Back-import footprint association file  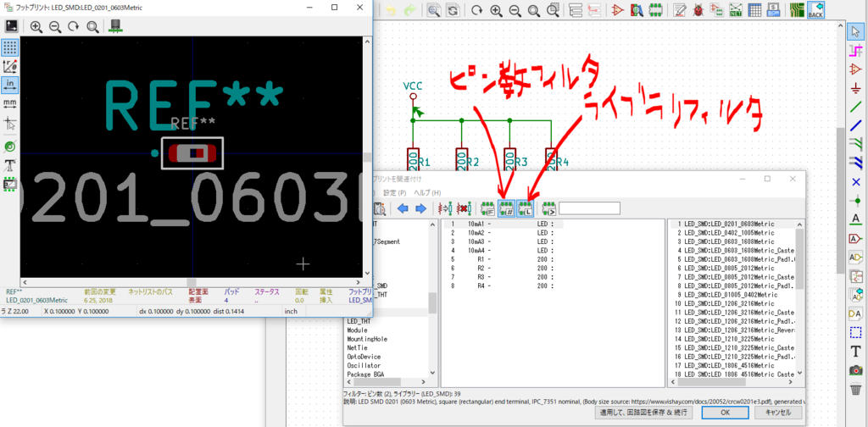click(816, 10)
